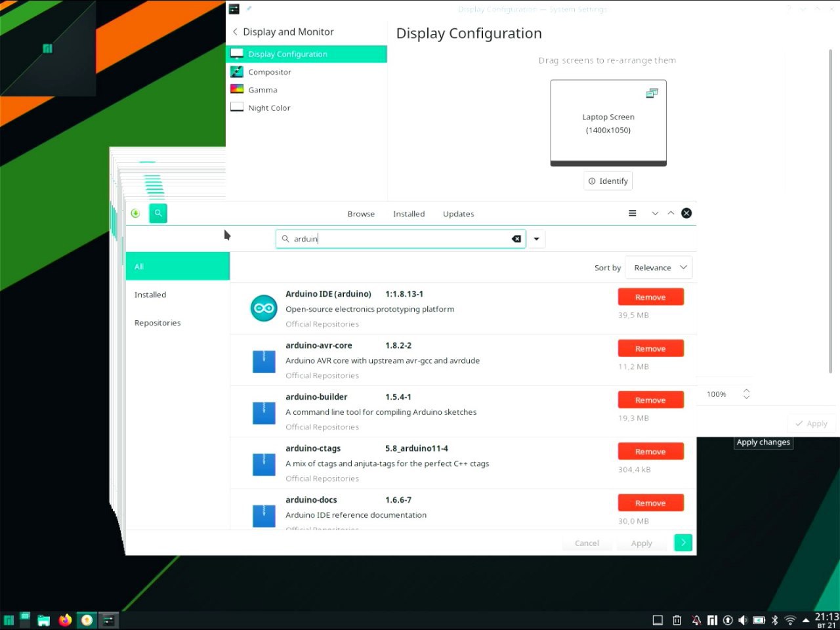Open battery status tray icon
Screen dimensions: 840x630
click(759, 620)
